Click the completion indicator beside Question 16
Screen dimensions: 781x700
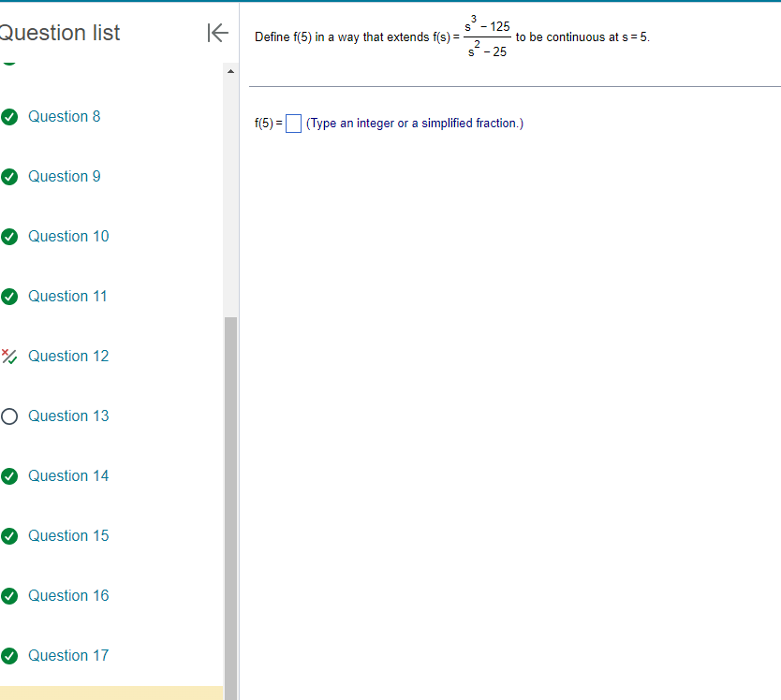click(x=10, y=595)
